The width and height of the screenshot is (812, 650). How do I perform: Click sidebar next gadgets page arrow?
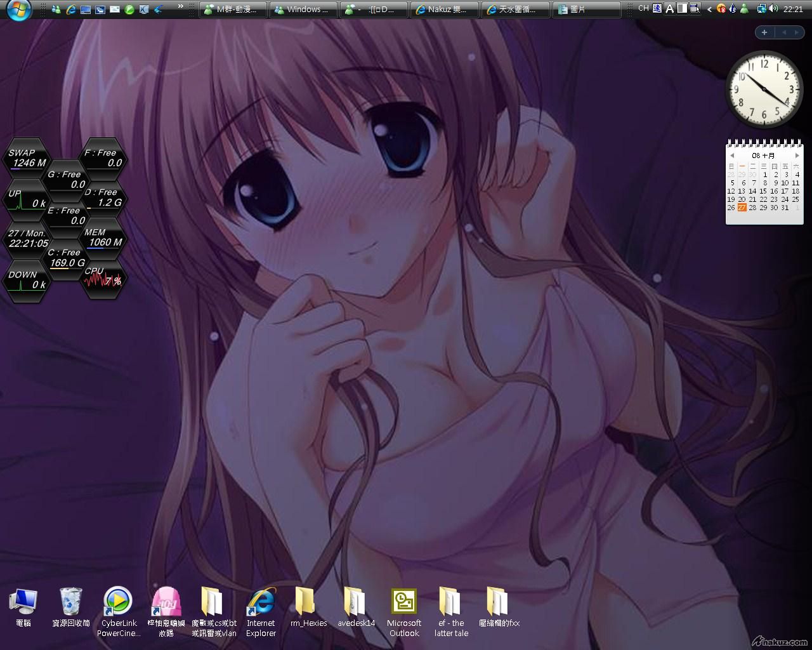click(x=797, y=32)
